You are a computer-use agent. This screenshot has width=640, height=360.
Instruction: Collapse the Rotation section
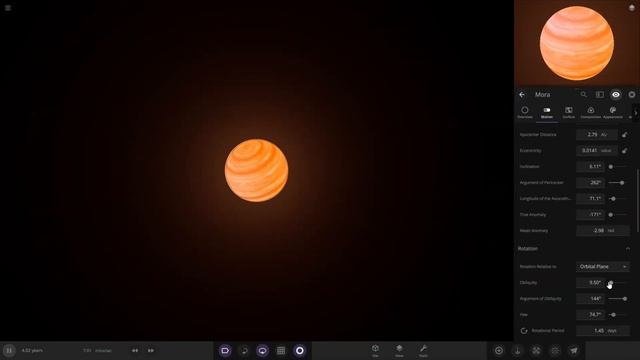click(x=628, y=249)
